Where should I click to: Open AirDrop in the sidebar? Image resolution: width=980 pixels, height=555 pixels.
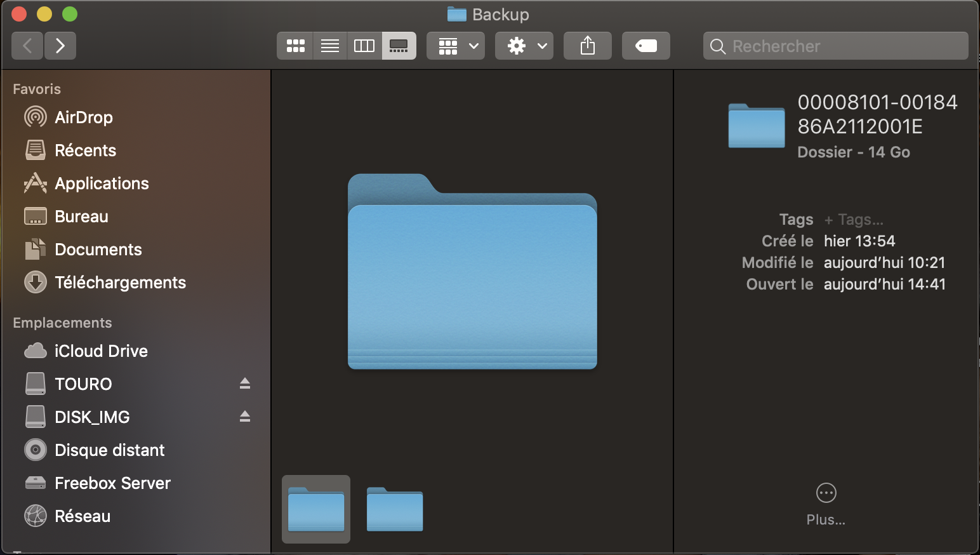83,117
